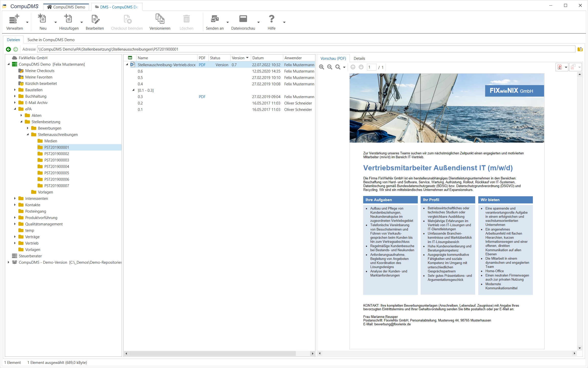Click the zoom out magnifier in preview
This screenshot has width=588, height=368.
330,67
